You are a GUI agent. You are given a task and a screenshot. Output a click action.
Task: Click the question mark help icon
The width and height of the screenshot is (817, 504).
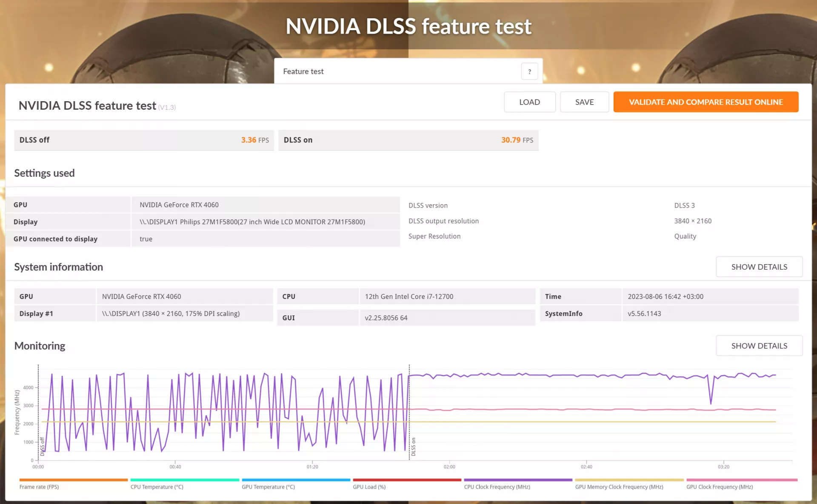point(529,71)
